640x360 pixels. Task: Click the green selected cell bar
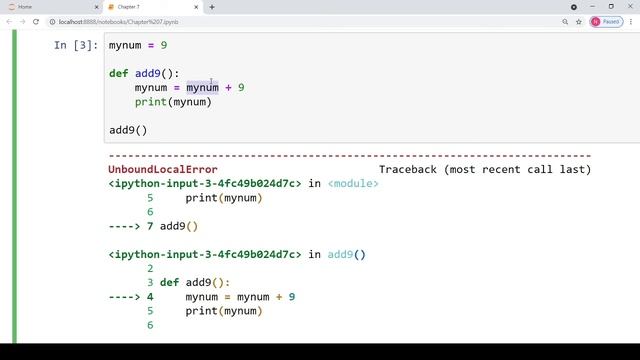click(15, 186)
